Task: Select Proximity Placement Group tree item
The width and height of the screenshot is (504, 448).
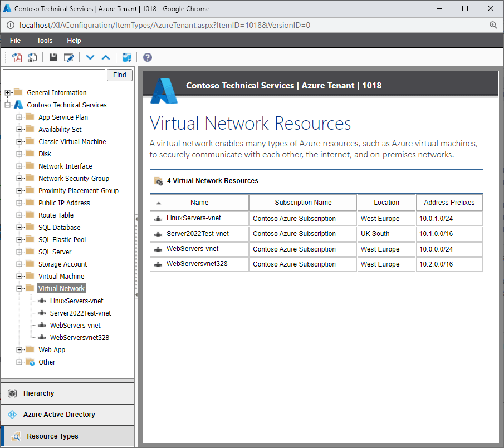Action: pyautogui.click(x=79, y=191)
